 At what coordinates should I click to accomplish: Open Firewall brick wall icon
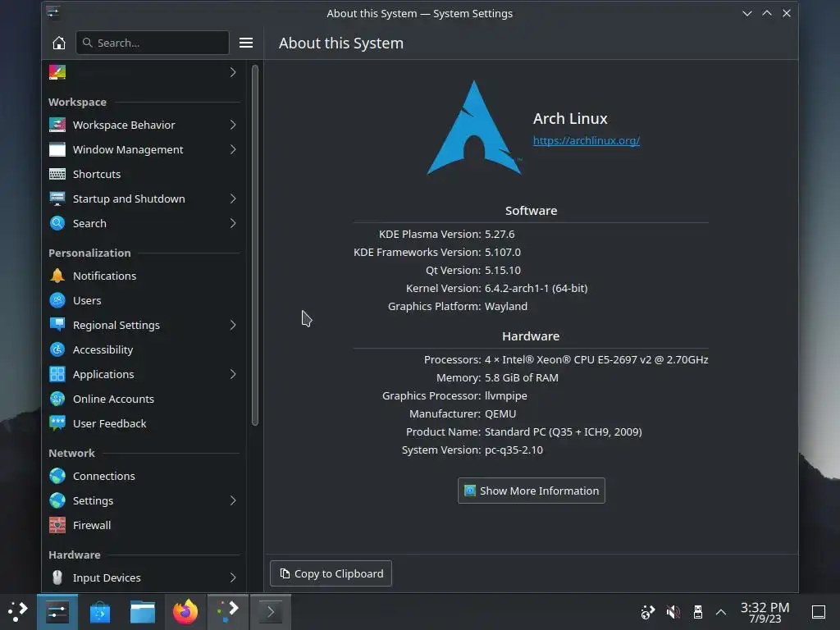(57, 526)
